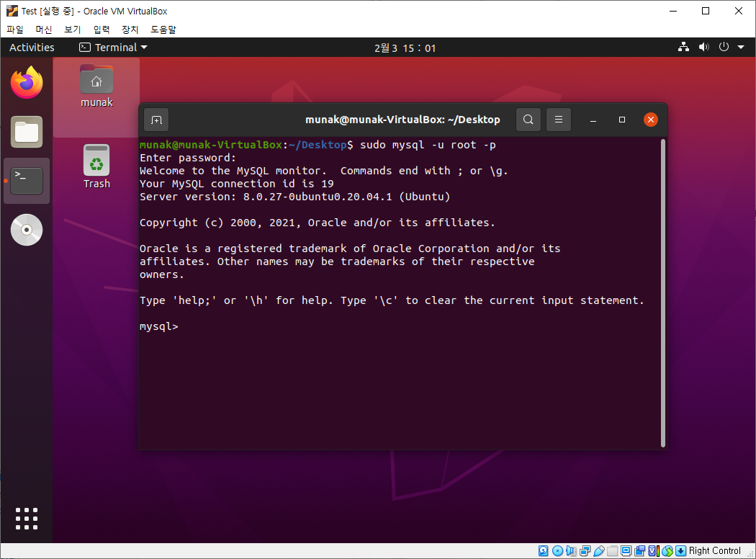The height and width of the screenshot is (559, 756).
Task: Click the terminal vertical scrollbar
Action: click(x=663, y=292)
